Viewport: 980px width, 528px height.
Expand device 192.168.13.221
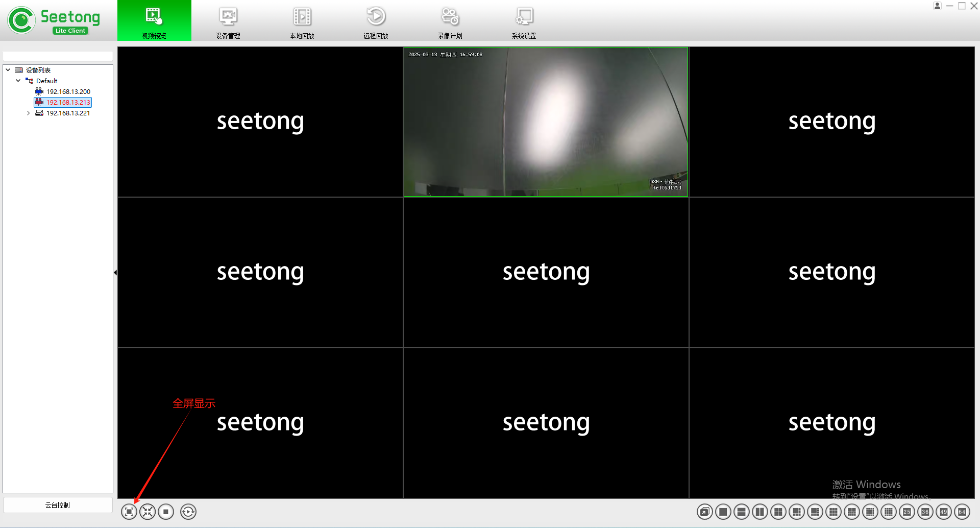coord(29,113)
